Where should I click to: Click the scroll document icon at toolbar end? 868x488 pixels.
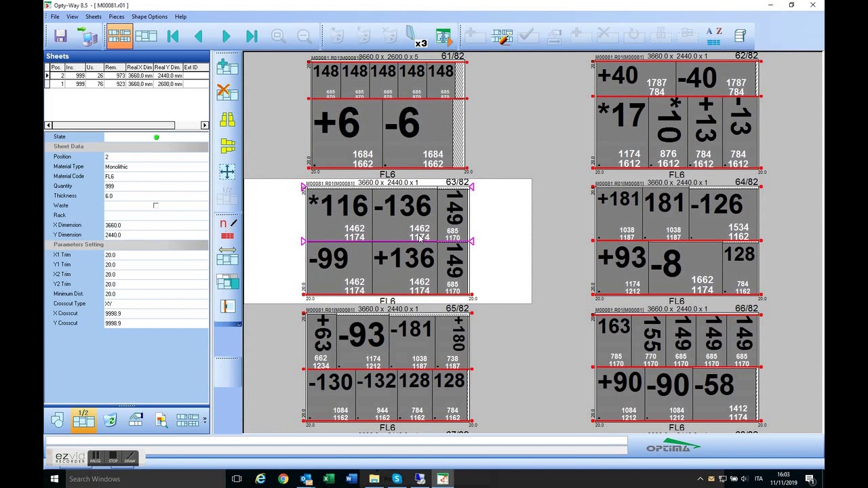tap(741, 36)
